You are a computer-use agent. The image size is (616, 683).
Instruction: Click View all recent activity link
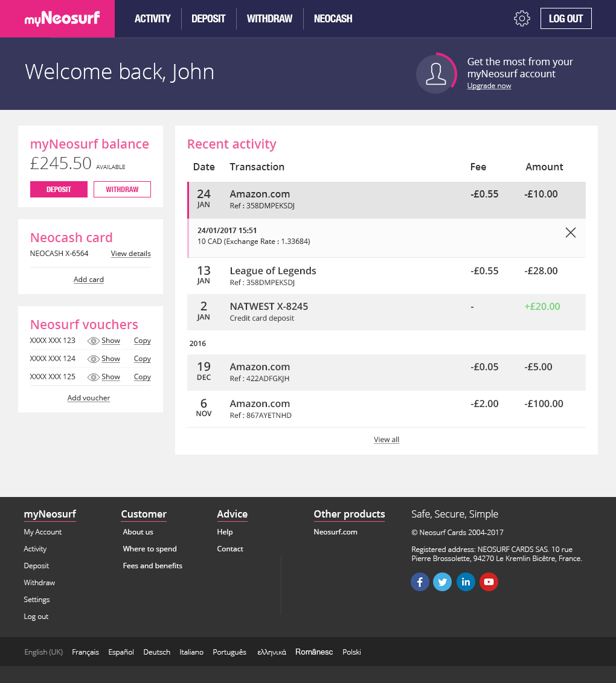coord(387,440)
